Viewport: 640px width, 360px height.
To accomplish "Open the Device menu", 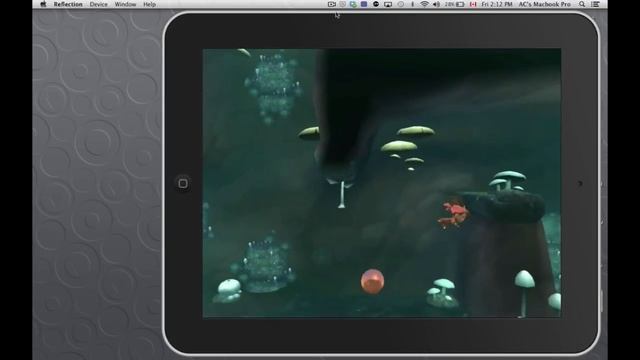I will click(98, 4).
